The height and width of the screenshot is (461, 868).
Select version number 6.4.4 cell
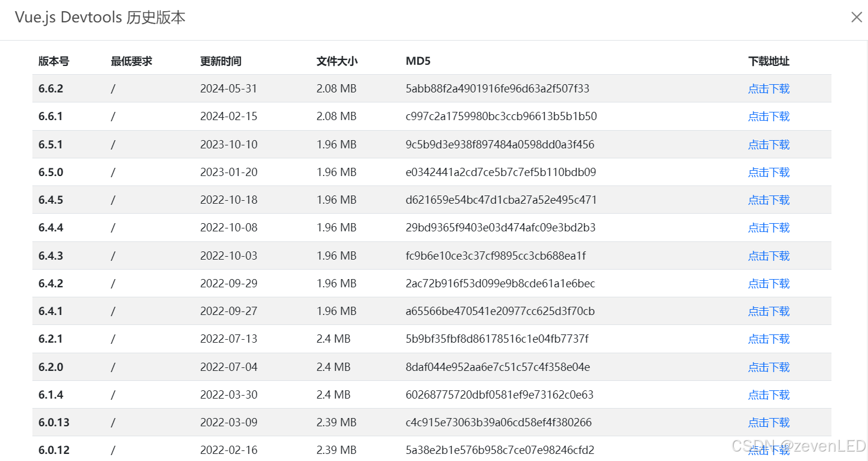click(x=51, y=228)
